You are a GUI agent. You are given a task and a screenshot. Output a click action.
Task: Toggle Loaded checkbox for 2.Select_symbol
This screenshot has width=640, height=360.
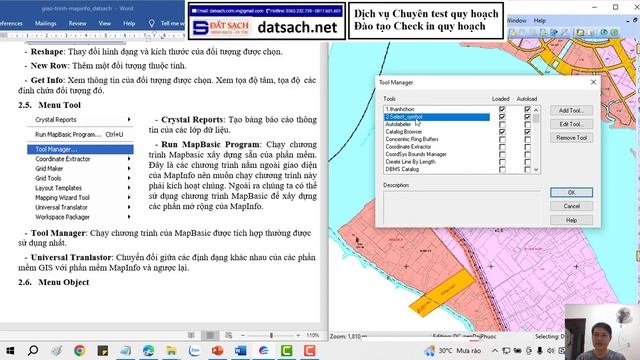502,117
